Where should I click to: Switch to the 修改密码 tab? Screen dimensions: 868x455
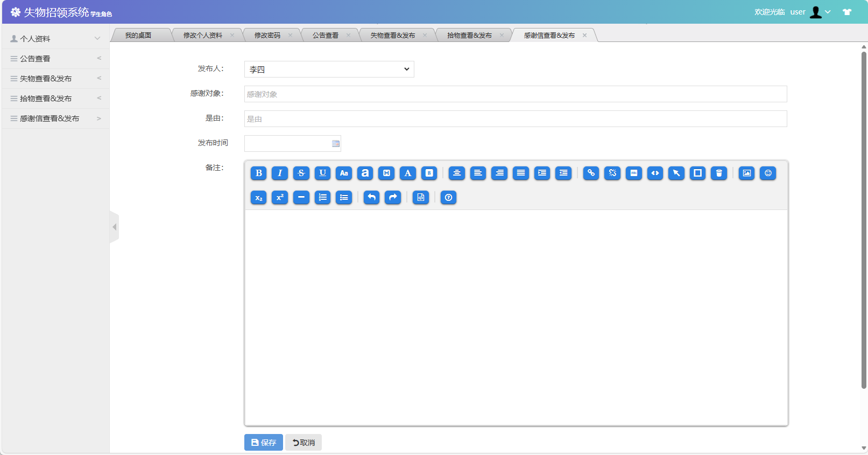pyautogui.click(x=267, y=36)
